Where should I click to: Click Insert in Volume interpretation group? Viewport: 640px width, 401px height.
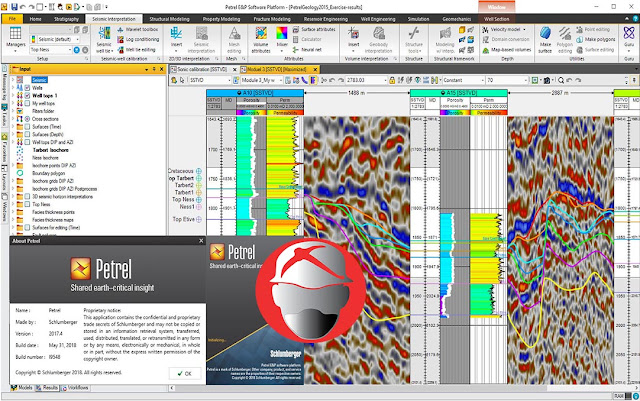(353, 39)
